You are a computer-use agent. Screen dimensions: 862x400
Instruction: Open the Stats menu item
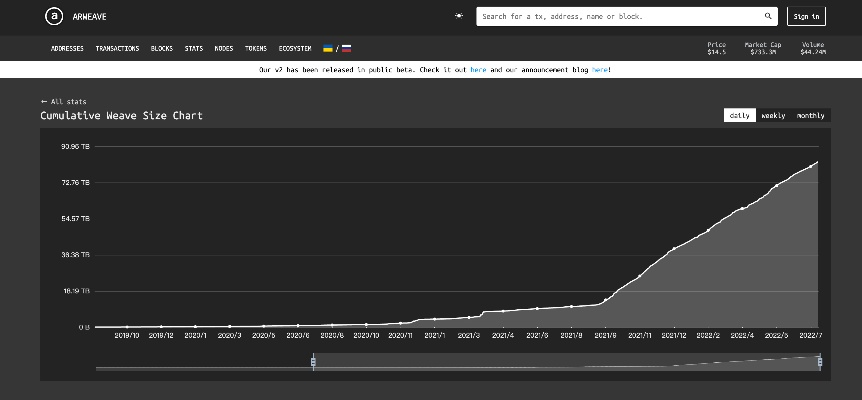pyautogui.click(x=193, y=48)
